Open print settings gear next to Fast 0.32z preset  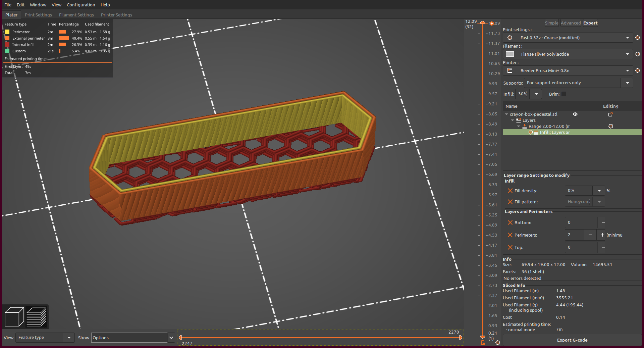[637, 38]
